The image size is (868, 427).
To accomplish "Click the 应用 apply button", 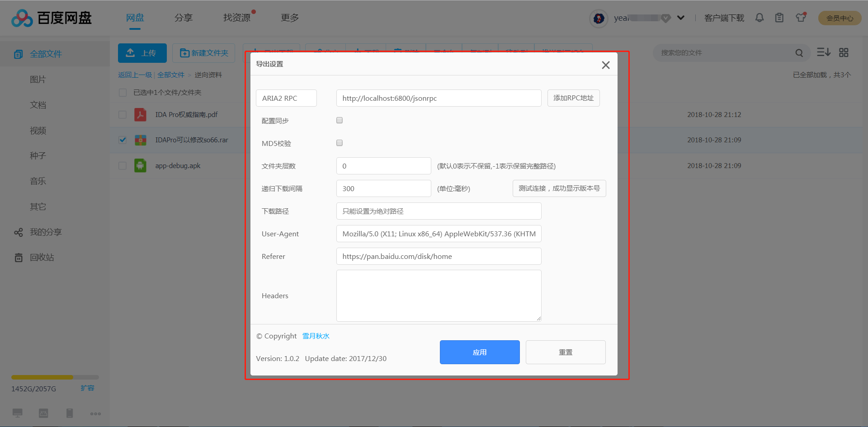I will (480, 352).
